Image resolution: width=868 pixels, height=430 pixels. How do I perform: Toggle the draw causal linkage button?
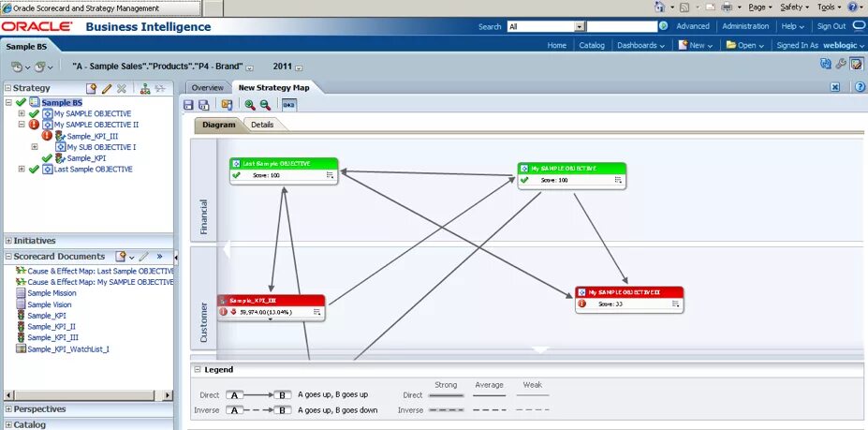289,105
